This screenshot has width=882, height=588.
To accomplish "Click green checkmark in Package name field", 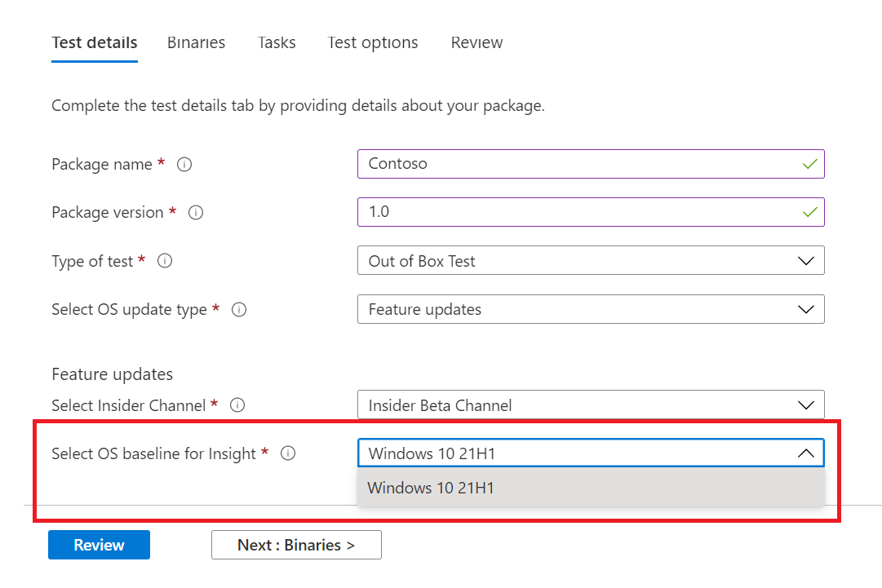I will pos(809,164).
